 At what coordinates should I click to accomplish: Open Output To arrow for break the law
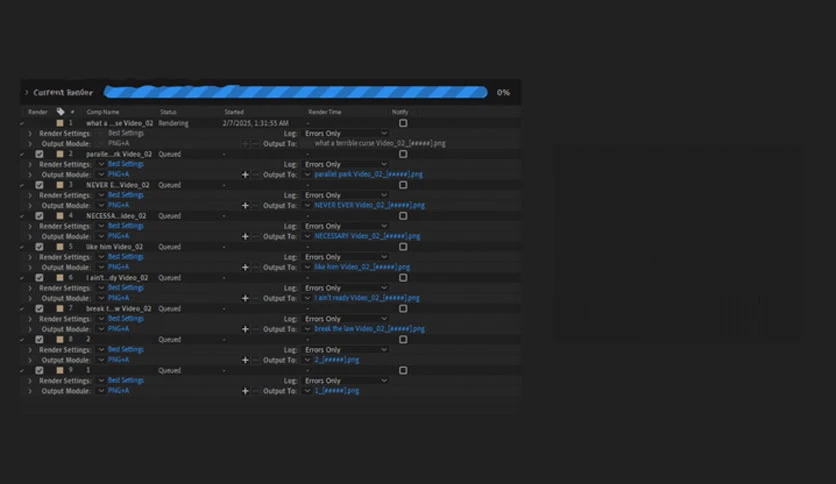point(307,329)
